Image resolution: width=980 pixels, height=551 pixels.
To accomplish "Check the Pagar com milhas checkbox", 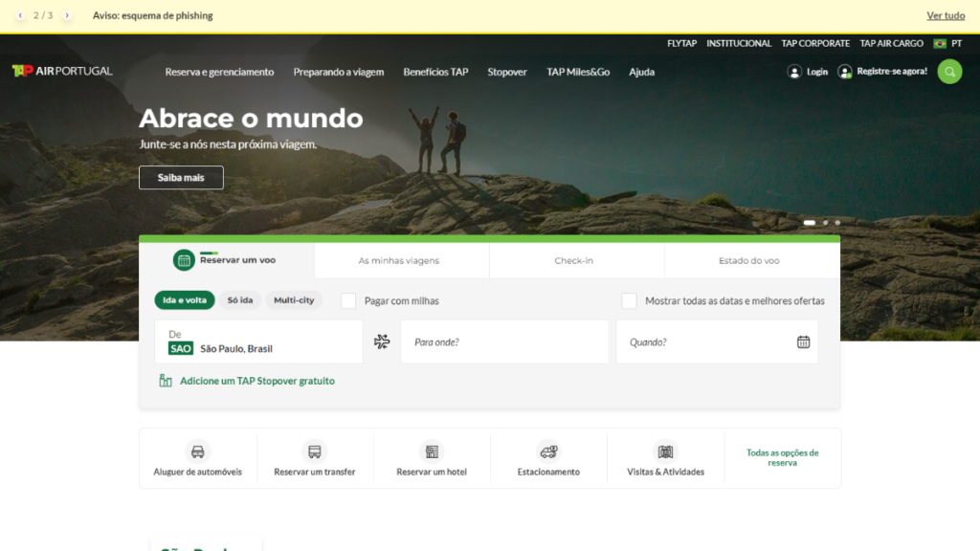I will pyautogui.click(x=348, y=300).
